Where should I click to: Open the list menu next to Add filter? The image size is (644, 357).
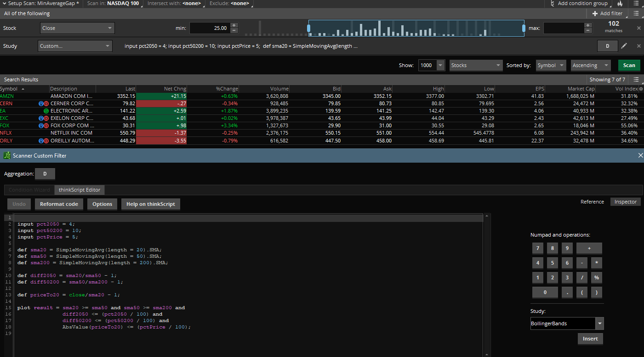(636, 13)
